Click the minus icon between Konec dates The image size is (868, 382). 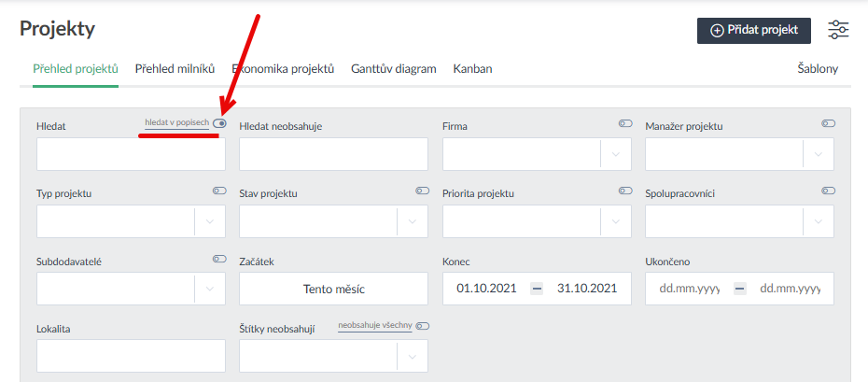537,289
